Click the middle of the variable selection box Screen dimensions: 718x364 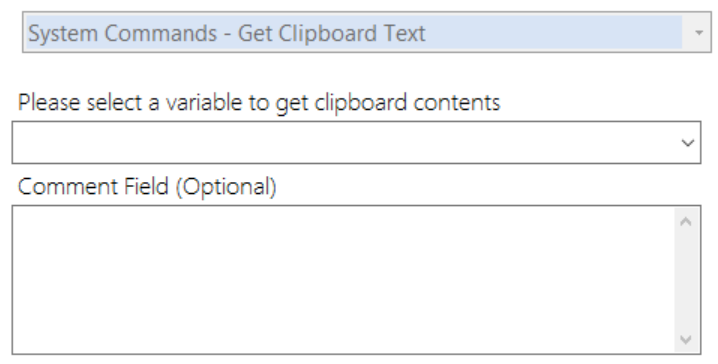[356, 142]
